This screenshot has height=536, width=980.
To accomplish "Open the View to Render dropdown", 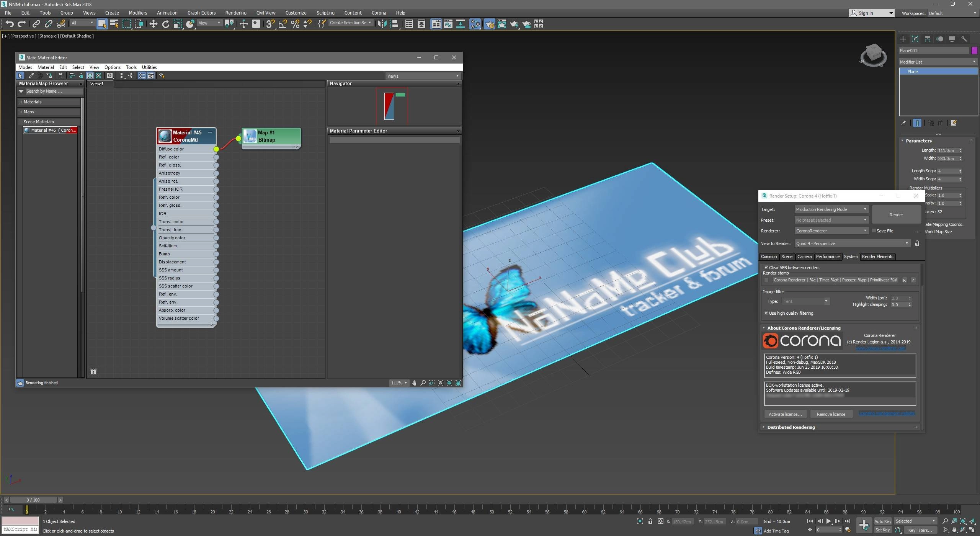I will click(852, 243).
